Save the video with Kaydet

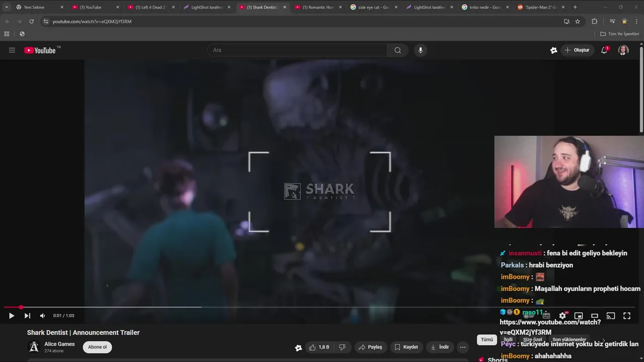(406, 347)
